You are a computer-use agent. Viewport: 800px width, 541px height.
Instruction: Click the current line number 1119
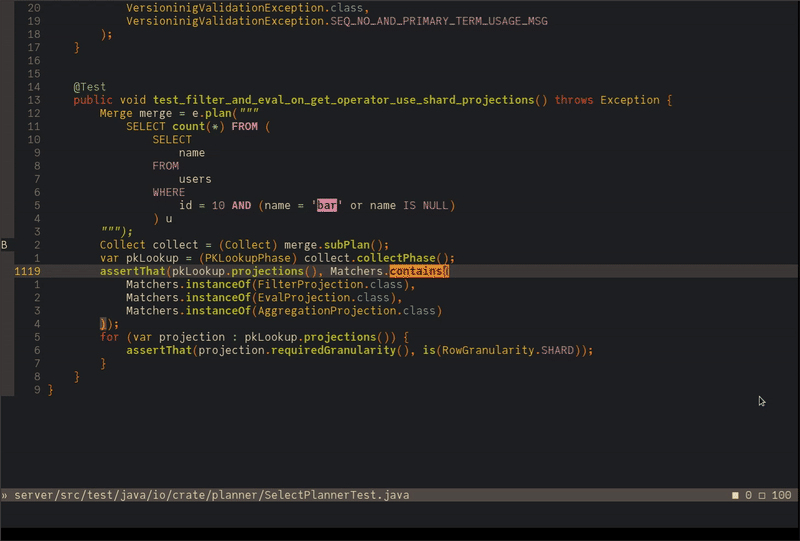[28, 271]
